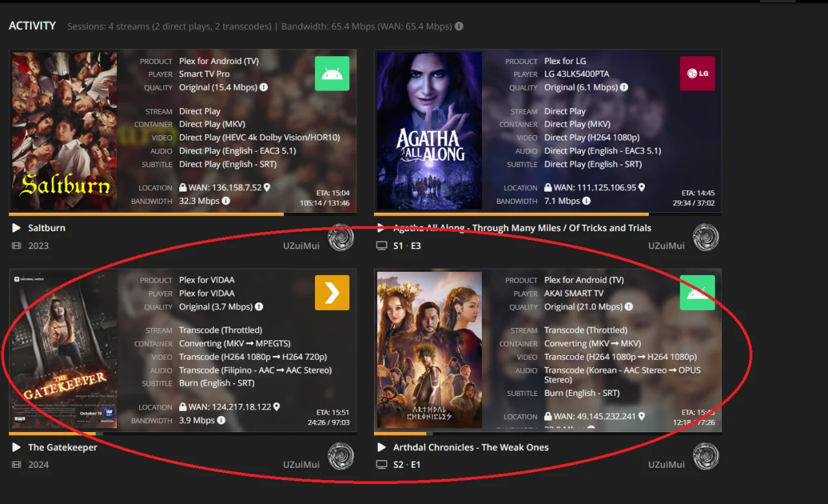Click the year 2024 under The Gatekeeper
Image resolution: width=828 pixels, height=504 pixels.
(38, 465)
